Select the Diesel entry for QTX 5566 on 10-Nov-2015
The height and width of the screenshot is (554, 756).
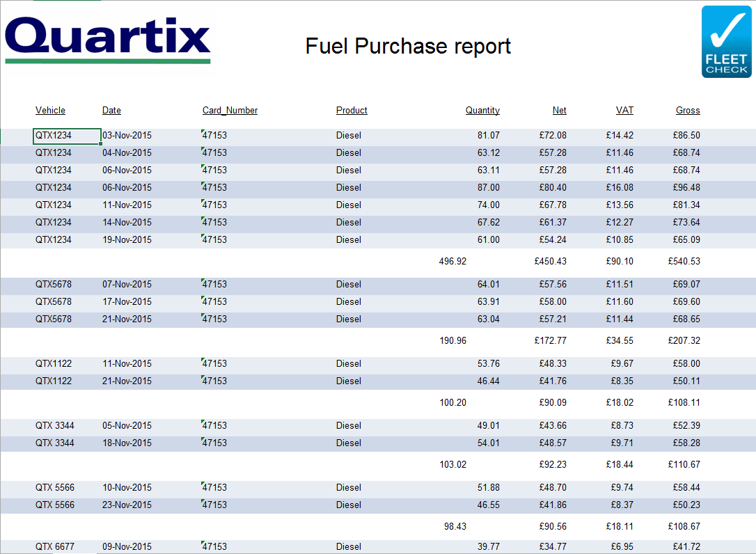pyautogui.click(x=349, y=487)
